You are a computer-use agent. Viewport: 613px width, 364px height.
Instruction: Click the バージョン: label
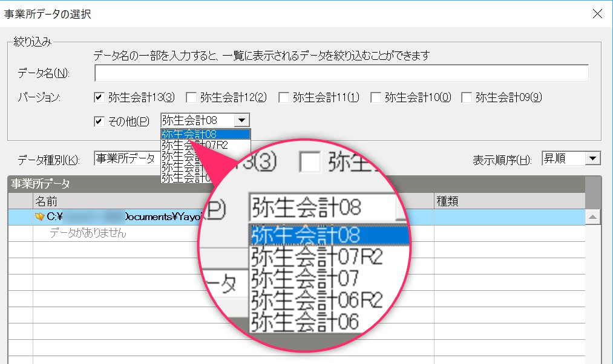click(x=39, y=97)
